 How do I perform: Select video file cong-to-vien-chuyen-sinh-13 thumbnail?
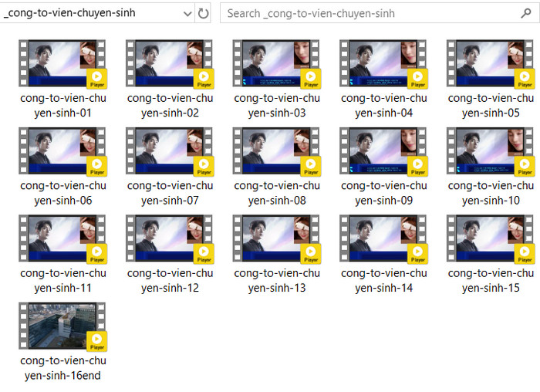pyautogui.click(x=276, y=238)
